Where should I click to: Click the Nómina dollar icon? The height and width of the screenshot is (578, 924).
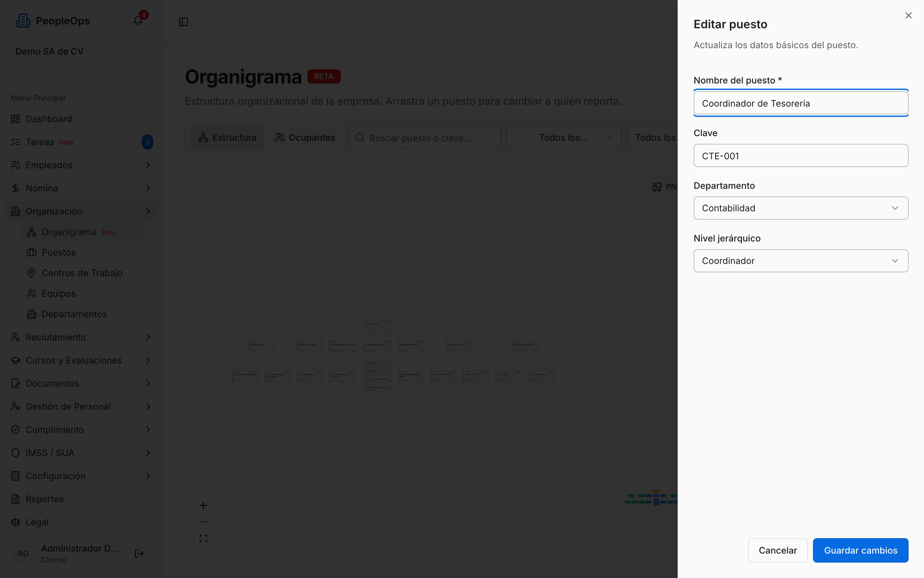point(15,188)
